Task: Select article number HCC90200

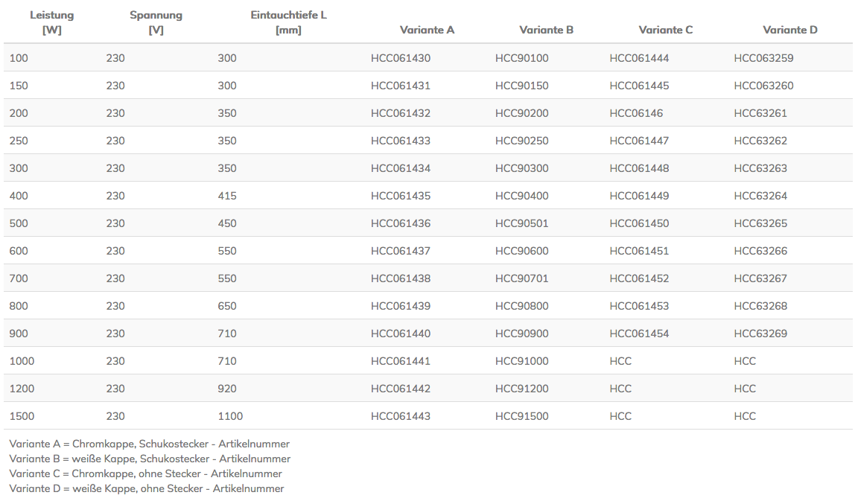Action: 522,113
